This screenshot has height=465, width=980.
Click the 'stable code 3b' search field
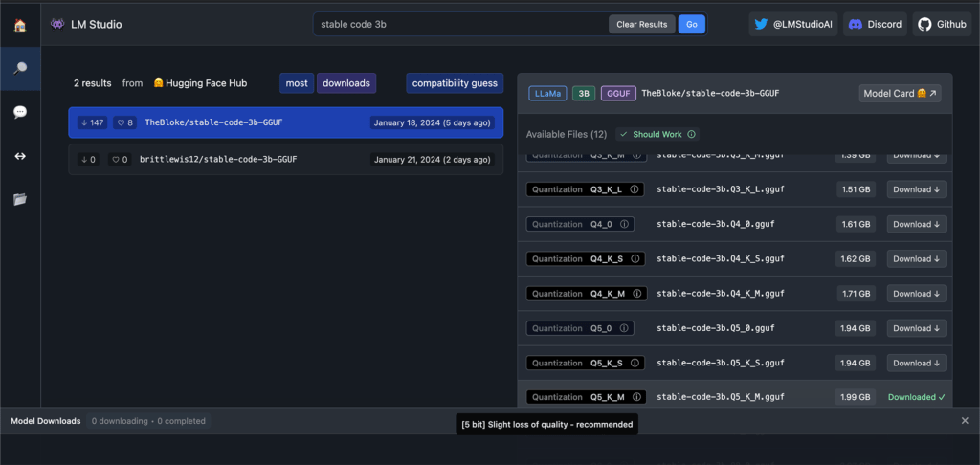[459, 25]
